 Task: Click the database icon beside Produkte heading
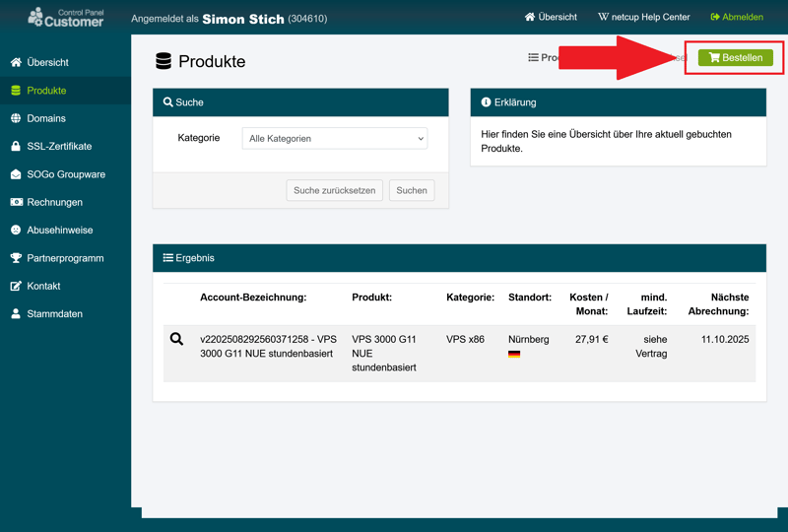[x=164, y=61]
